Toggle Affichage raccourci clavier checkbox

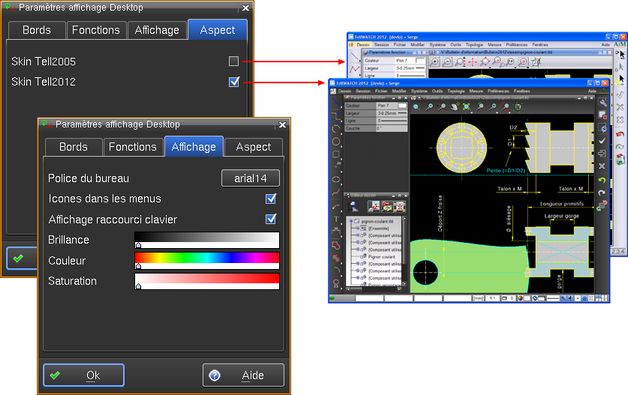[271, 219]
